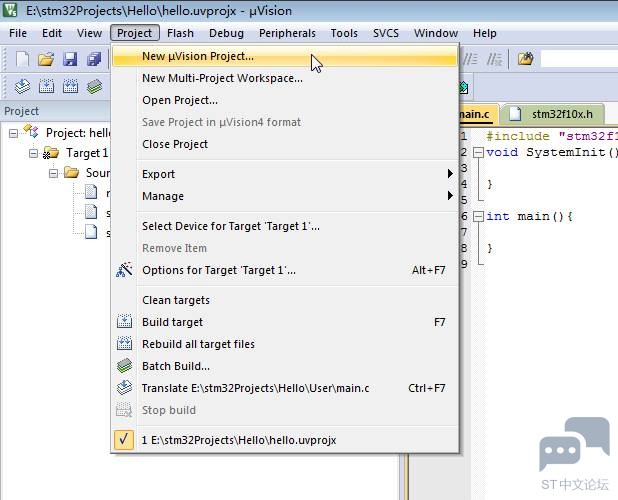This screenshot has width=618, height=500.
Task: Fold the main function block
Action: tap(478, 216)
